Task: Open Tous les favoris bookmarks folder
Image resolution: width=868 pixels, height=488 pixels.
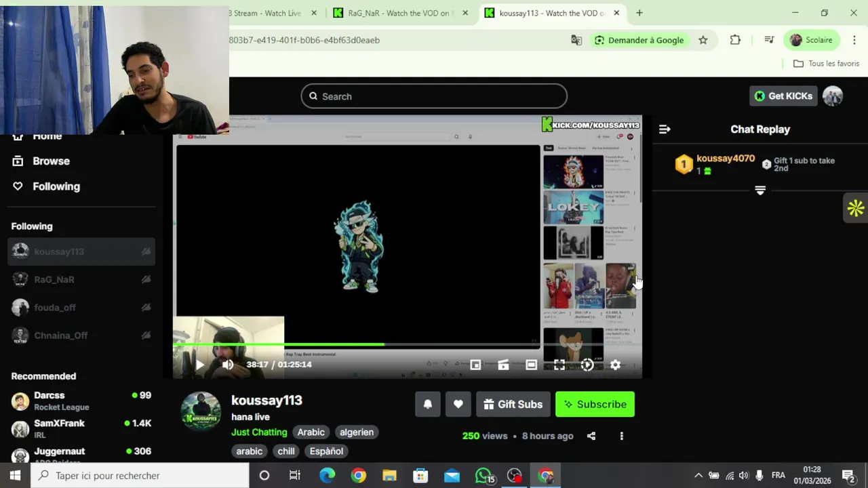Action: pos(826,63)
